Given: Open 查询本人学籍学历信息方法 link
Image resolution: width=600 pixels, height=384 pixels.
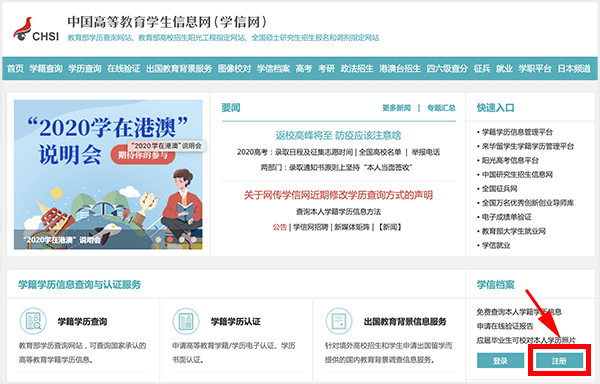Looking at the screenshot, I should [x=338, y=212].
